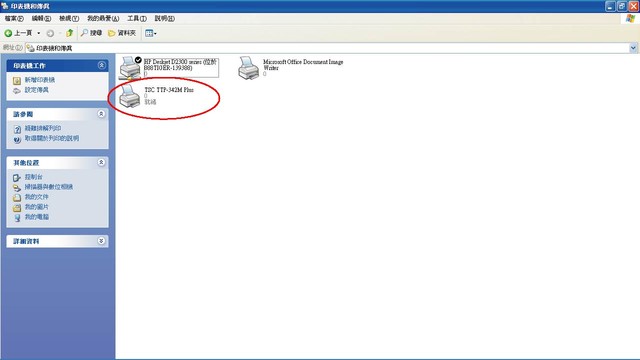Collapse the 印表機工作 panel
Image resolution: width=640 pixels, height=360 pixels.
102,65
